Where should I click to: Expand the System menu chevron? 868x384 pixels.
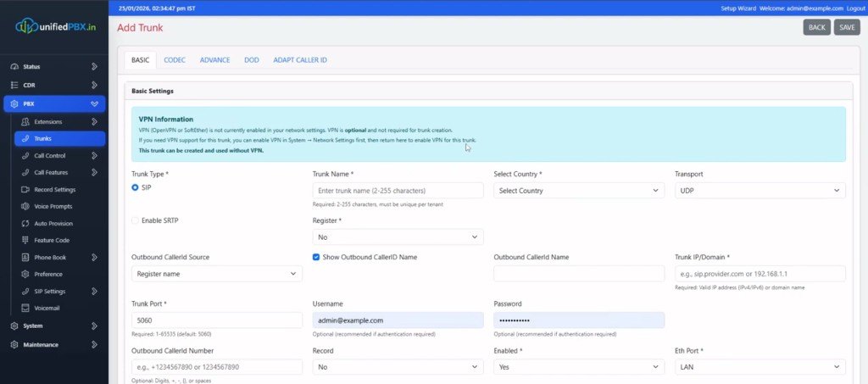[x=95, y=326]
